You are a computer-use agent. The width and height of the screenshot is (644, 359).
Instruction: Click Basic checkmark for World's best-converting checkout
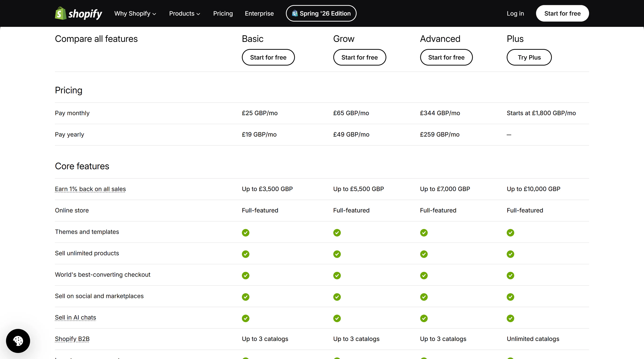[245, 276]
